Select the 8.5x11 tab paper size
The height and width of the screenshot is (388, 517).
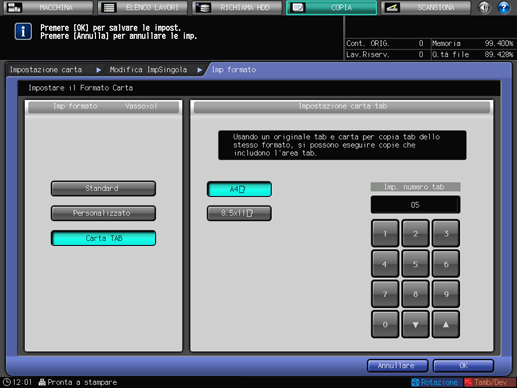[239, 213]
